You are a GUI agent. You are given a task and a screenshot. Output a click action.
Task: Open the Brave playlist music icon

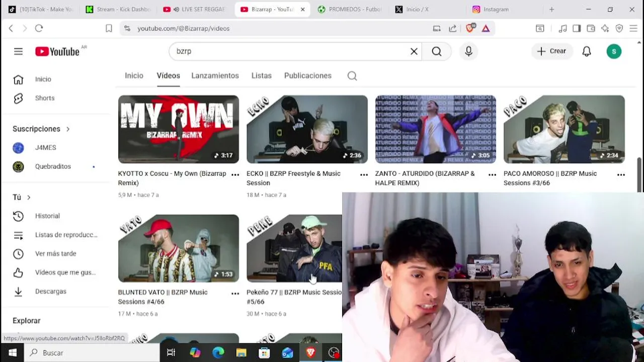(563, 29)
